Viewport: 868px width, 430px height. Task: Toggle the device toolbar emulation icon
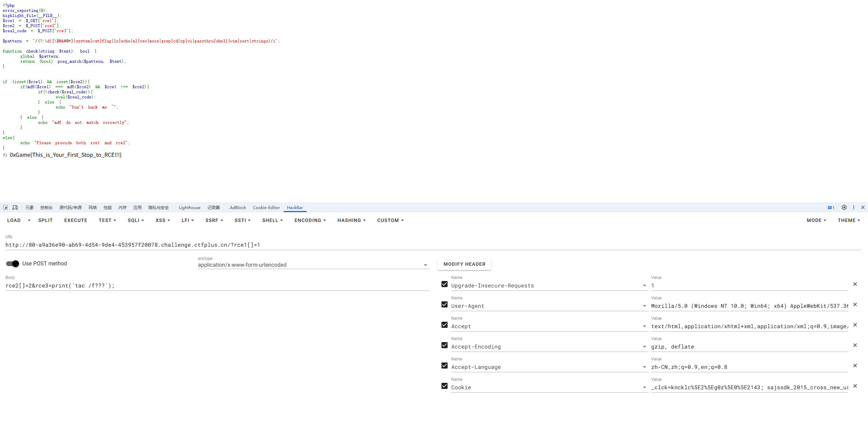[15, 207]
